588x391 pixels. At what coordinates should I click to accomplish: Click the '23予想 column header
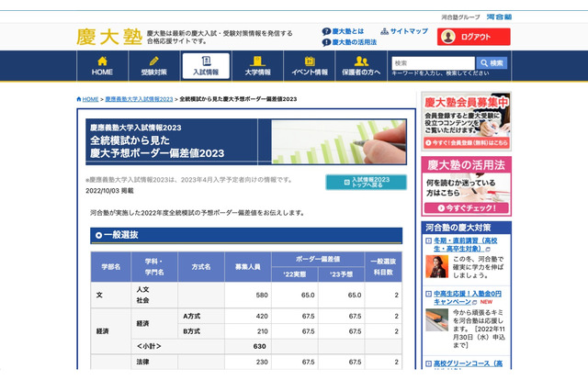coord(341,274)
